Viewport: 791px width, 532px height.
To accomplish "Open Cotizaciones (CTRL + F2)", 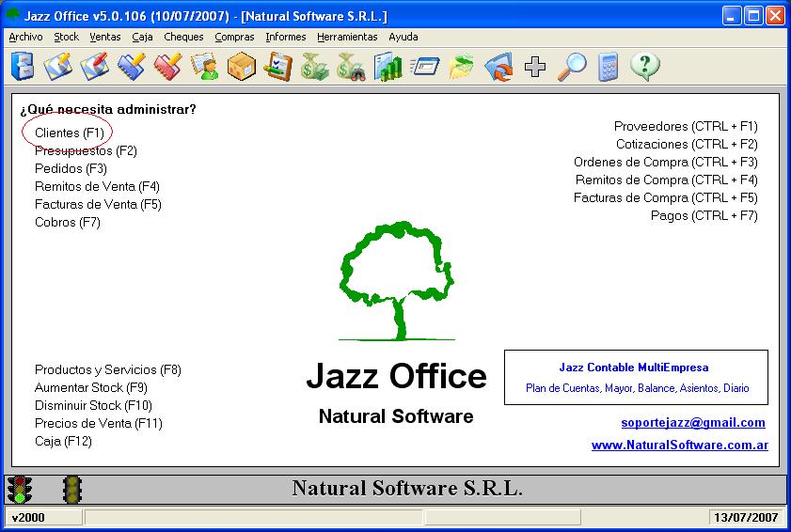I will pos(688,144).
